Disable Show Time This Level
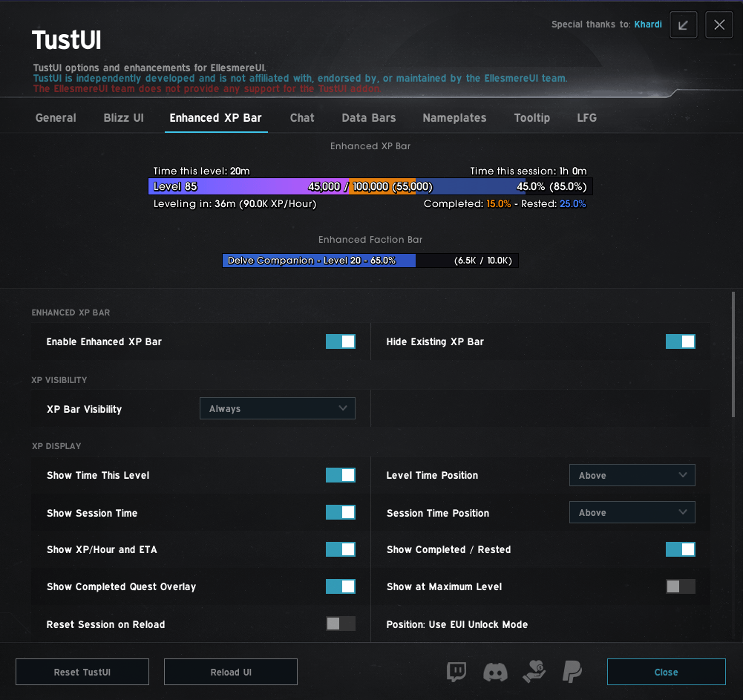This screenshot has width=743, height=700. tap(340, 475)
